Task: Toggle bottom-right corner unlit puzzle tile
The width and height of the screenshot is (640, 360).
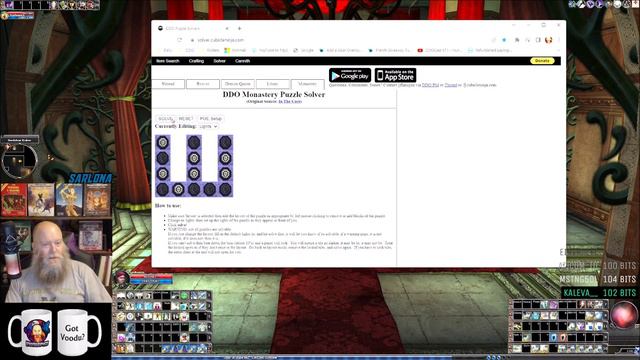Action: [225, 189]
